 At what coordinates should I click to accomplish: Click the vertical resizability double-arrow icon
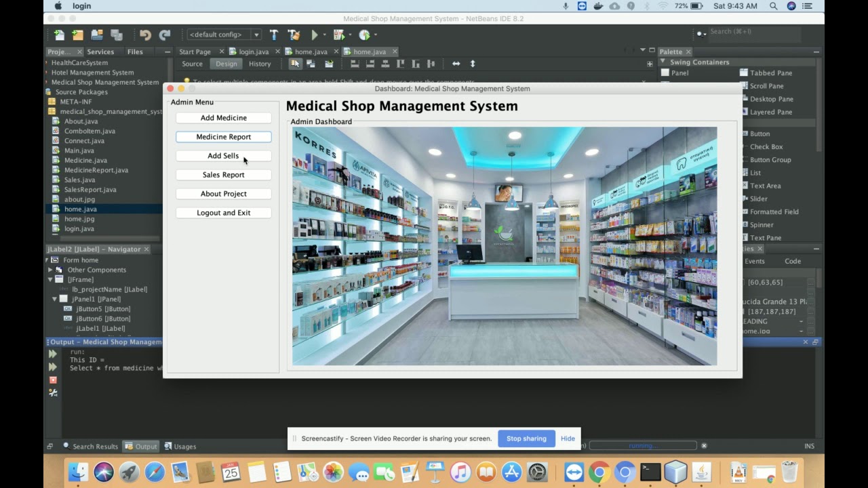click(473, 64)
